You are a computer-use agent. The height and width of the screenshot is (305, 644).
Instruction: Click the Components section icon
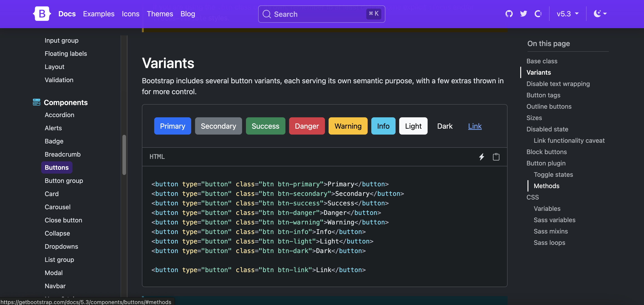click(x=37, y=102)
